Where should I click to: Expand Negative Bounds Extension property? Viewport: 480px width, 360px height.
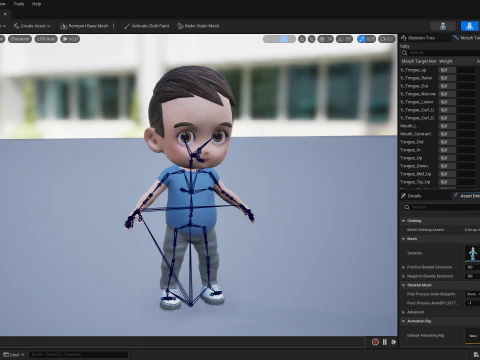[403, 276]
